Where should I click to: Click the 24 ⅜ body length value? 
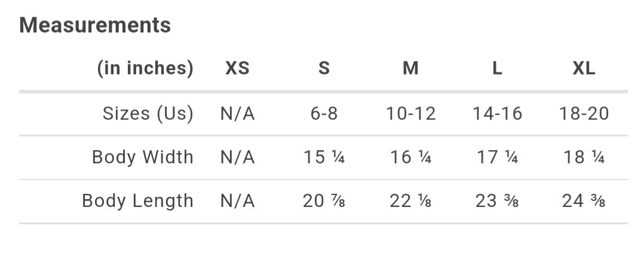pos(584,202)
